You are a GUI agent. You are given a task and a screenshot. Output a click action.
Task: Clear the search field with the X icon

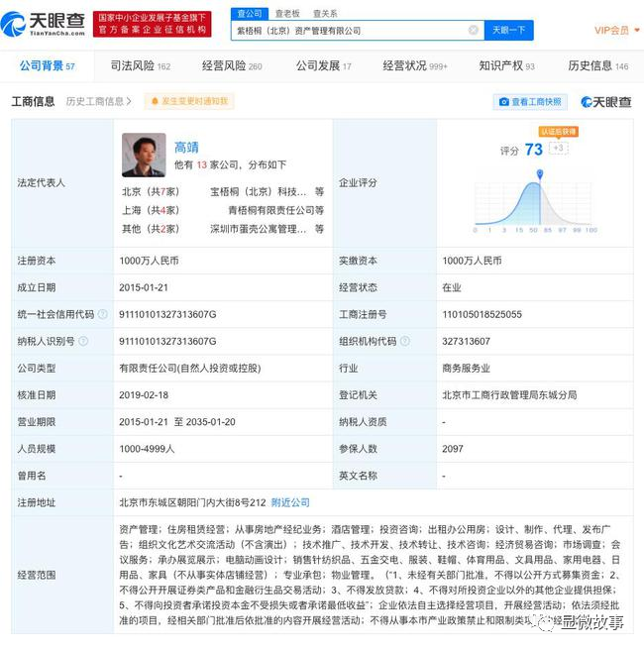point(473,30)
